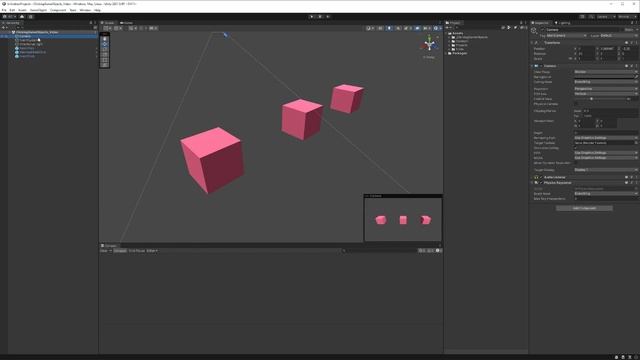Click the Add Component button
The height and width of the screenshot is (360, 640).
point(584,208)
